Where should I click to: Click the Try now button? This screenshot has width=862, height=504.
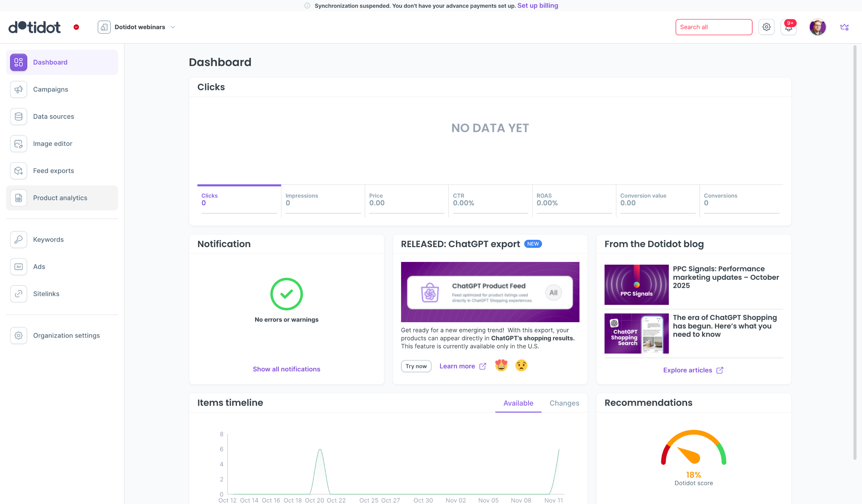point(416,366)
